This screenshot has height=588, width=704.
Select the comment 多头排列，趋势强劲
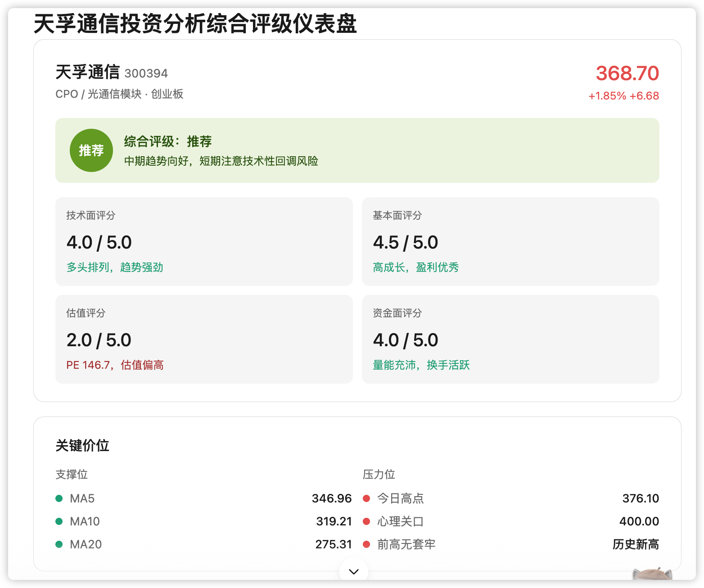tap(115, 267)
